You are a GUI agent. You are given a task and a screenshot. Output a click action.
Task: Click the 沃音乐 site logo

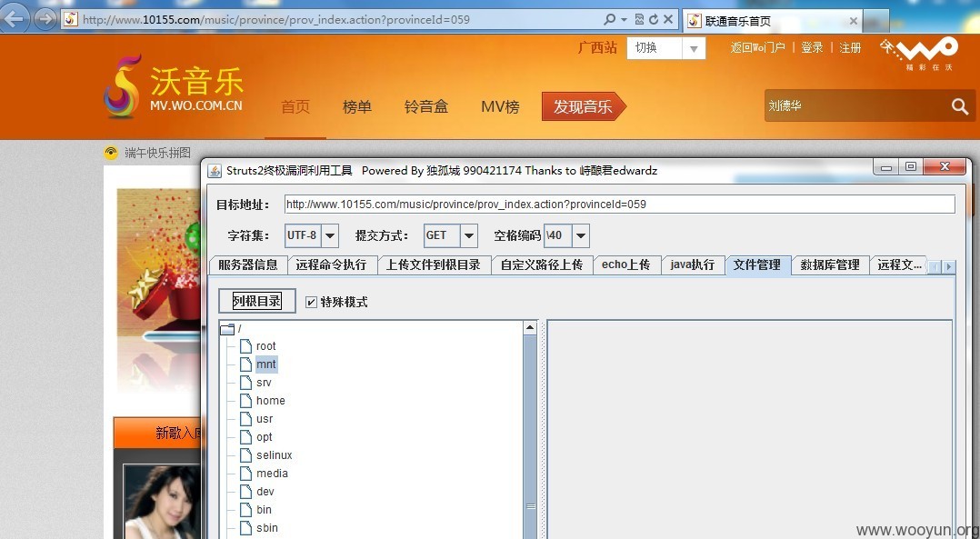(x=173, y=87)
